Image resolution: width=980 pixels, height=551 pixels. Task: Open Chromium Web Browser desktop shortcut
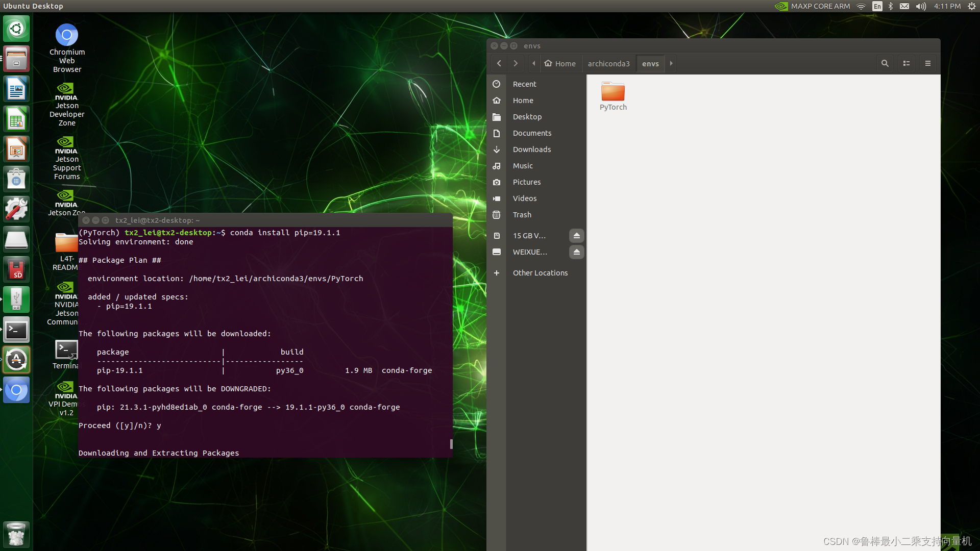67,48
